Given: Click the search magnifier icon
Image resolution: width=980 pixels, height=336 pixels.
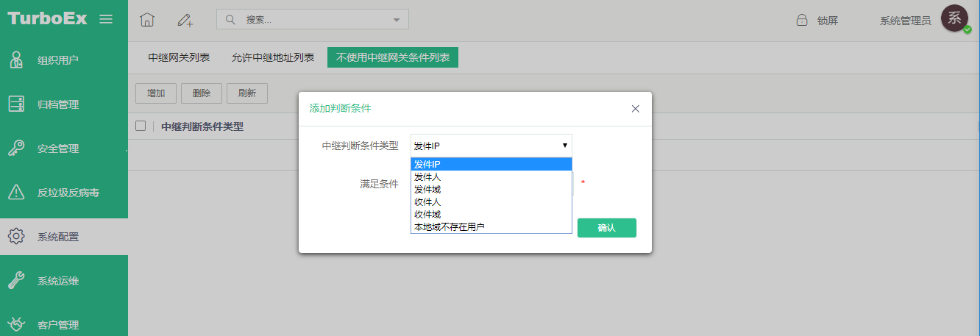Looking at the screenshot, I should pos(231,20).
